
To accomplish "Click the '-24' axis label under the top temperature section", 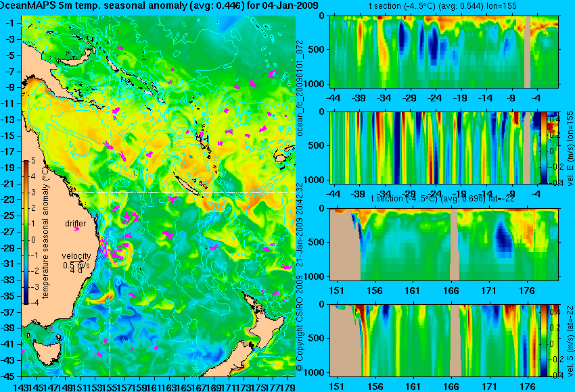I will (435, 98).
